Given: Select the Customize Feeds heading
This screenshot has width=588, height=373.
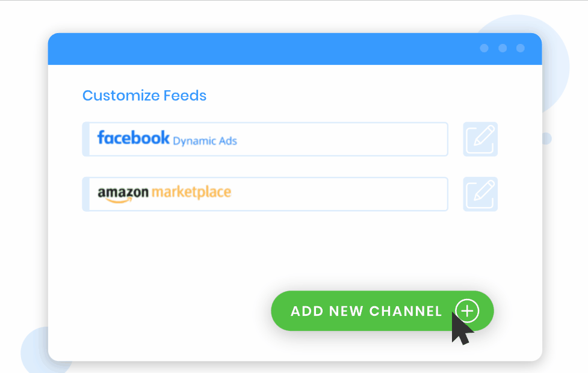Looking at the screenshot, I should coord(144,95).
